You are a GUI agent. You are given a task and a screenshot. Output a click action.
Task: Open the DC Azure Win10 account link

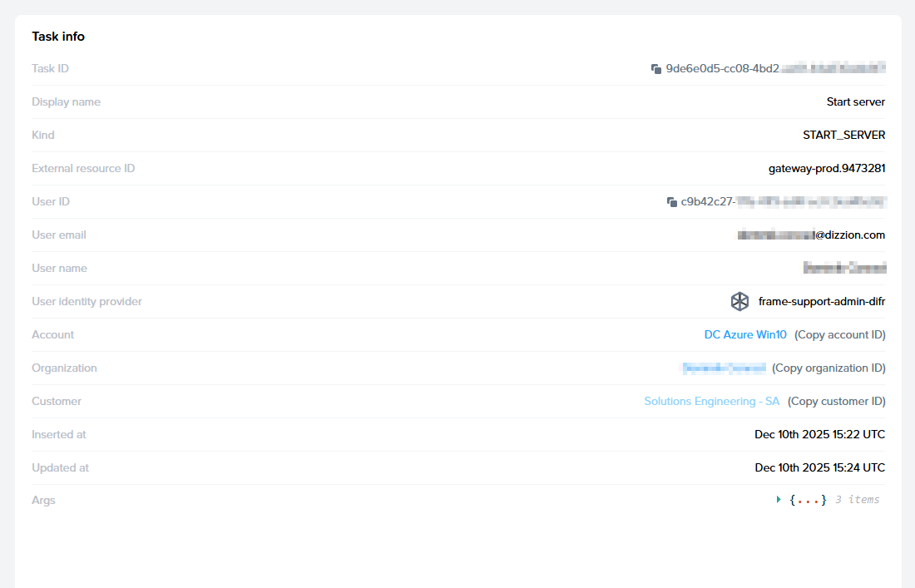[x=745, y=334]
